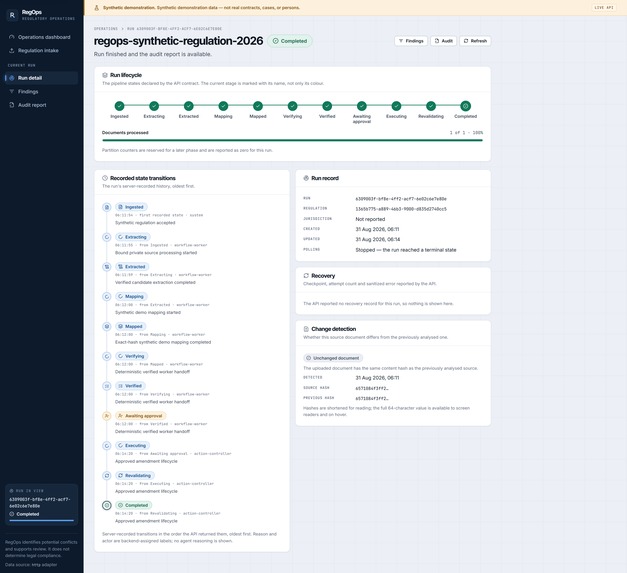627x573 pixels.
Task: Click the Extracted lifecycle step circle
Action: click(189, 106)
